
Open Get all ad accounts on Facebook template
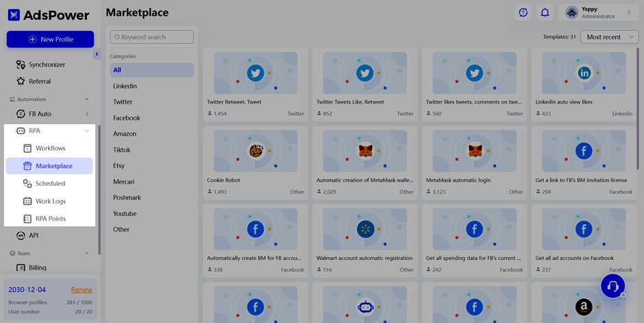coord(584,241)
